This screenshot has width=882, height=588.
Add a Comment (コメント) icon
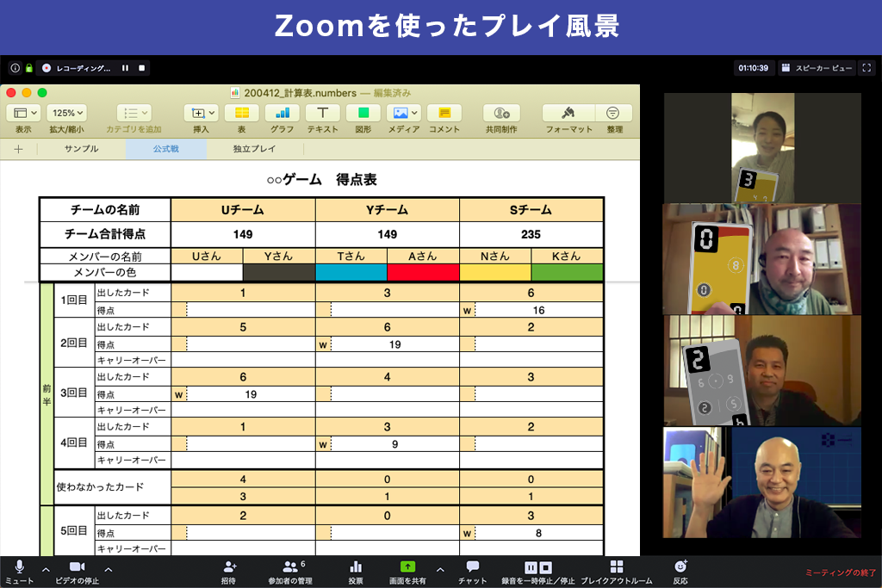[x=444, y=113]
